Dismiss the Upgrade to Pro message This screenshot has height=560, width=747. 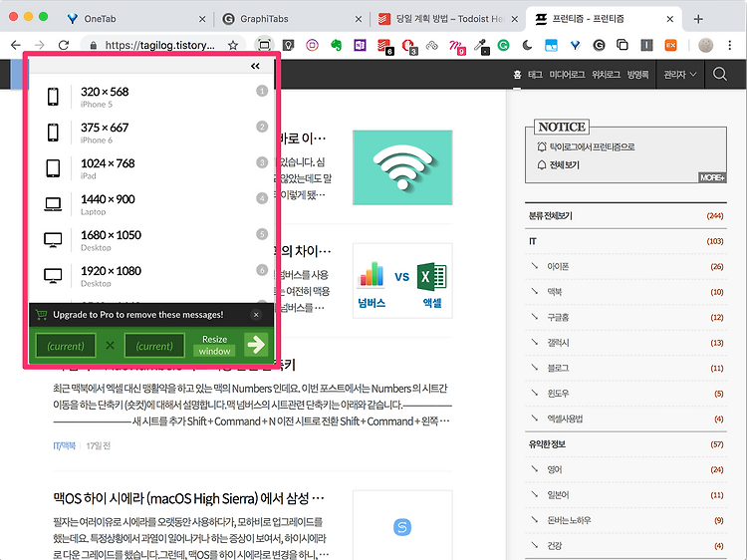pos(256,315)
